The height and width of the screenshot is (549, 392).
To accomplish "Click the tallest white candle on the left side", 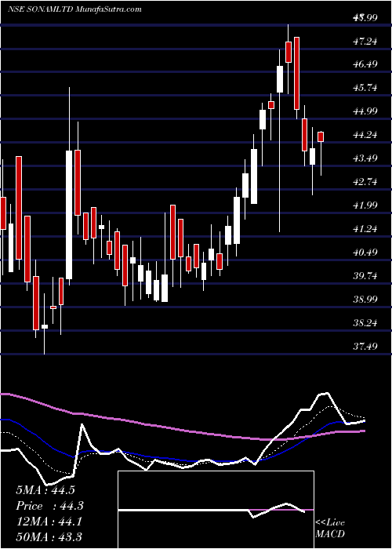I will coord(69,215).
